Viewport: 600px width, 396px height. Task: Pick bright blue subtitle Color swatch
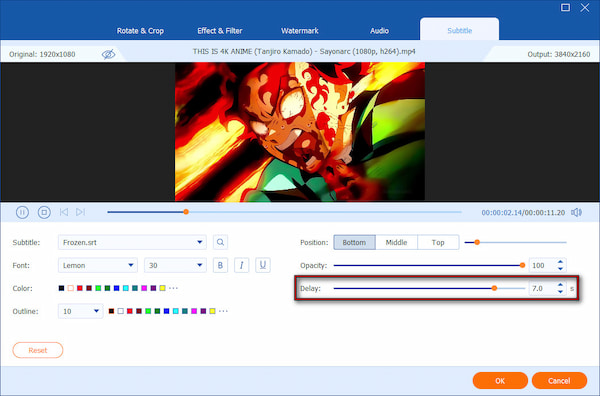(x=116, y=288)
